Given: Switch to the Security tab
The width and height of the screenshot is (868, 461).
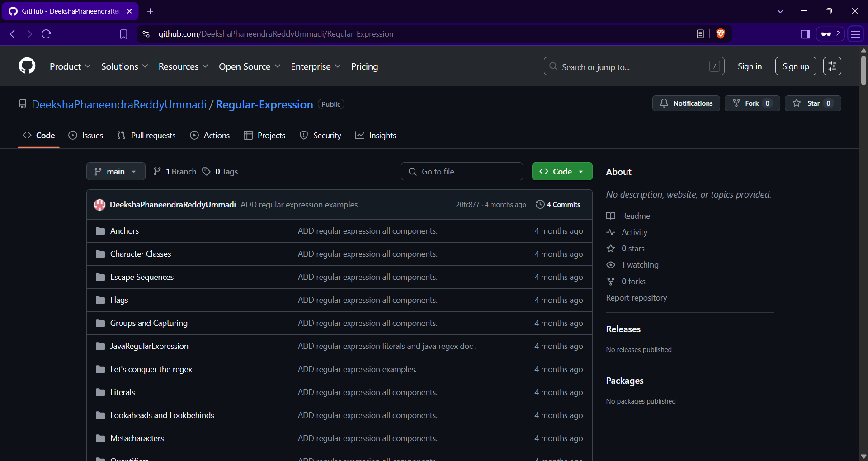Looking at the screenshot, I should pyautogui.click(x=320, y=136).
